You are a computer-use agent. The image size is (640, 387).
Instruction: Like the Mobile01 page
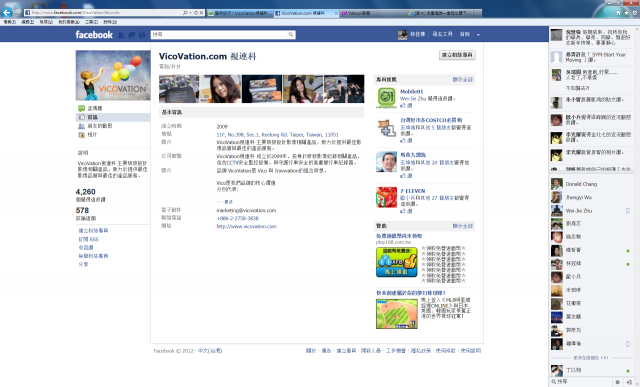pos(406,105)
